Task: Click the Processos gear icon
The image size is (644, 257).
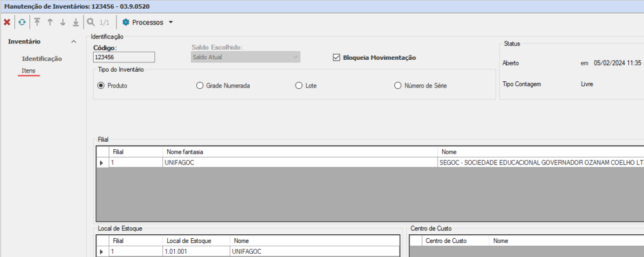Action: [126, 22]
